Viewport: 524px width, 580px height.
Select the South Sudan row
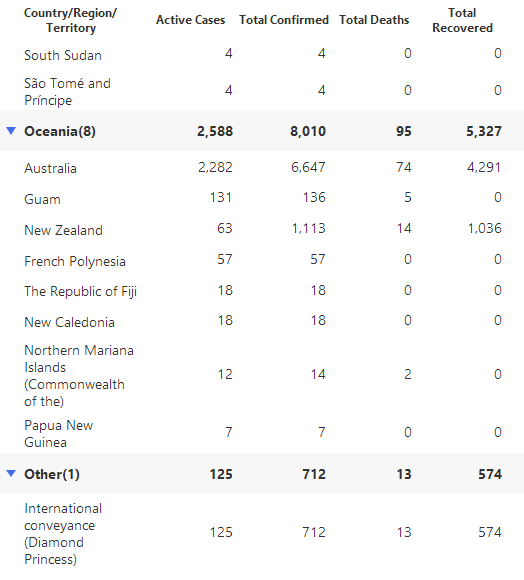(262, 55)
